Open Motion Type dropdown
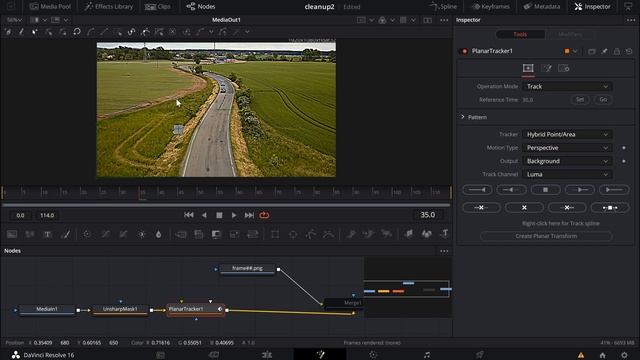Screen dimensions: 640x360 tap(567, 148)
